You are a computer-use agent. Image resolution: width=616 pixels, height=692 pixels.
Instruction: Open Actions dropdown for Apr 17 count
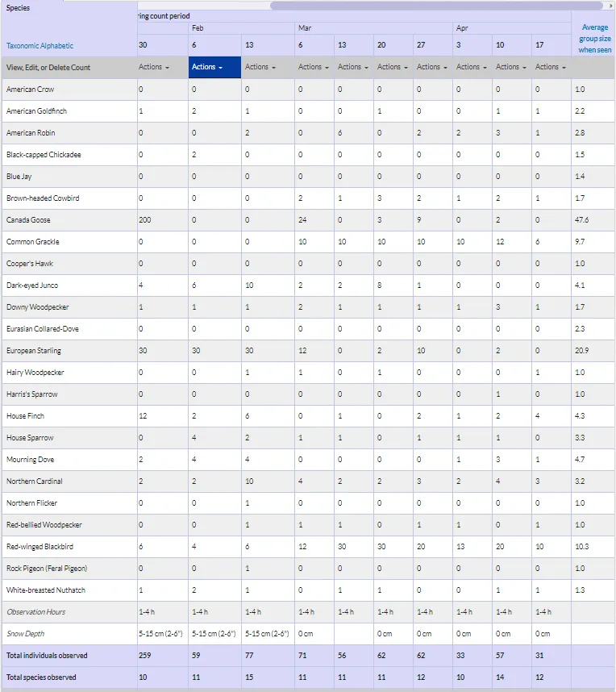click(550, 67)
